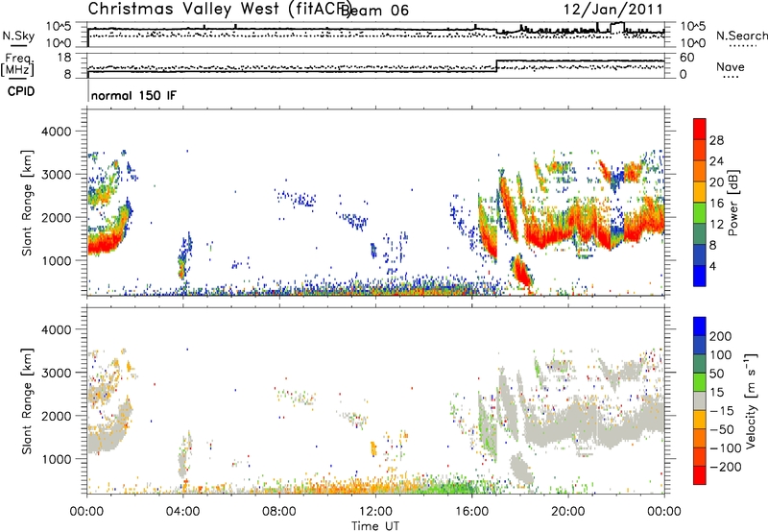This screenshot has height=532, width=768.
Task: Click the "2000" tick on velocity panel
Action: (56, 416)
